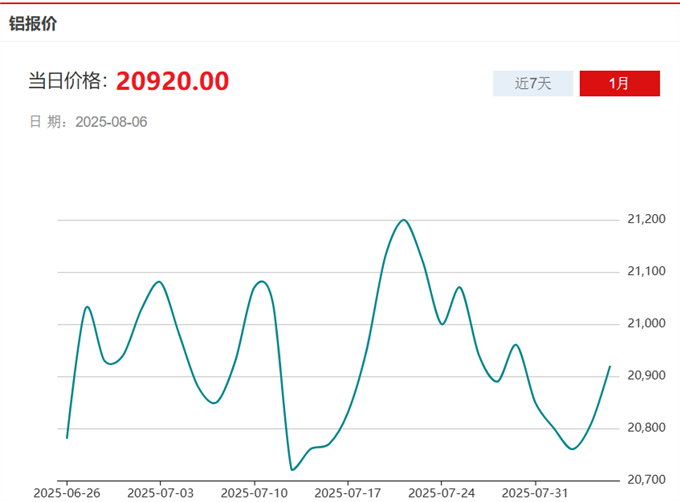680x502 pixels.
Task: Click the rightmost end of the price line
Action: (610, 367)
